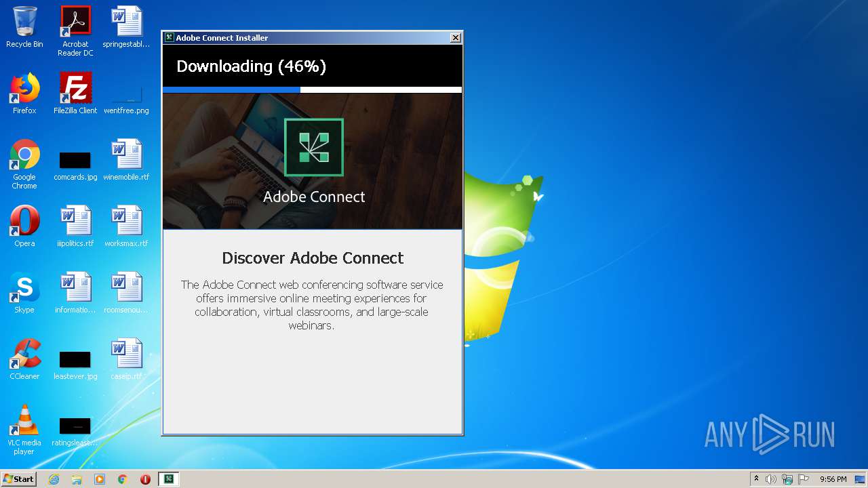The width and height of the screenshot is (868, 488).
Task: Select the informatio... document icon
Action: 75,293
